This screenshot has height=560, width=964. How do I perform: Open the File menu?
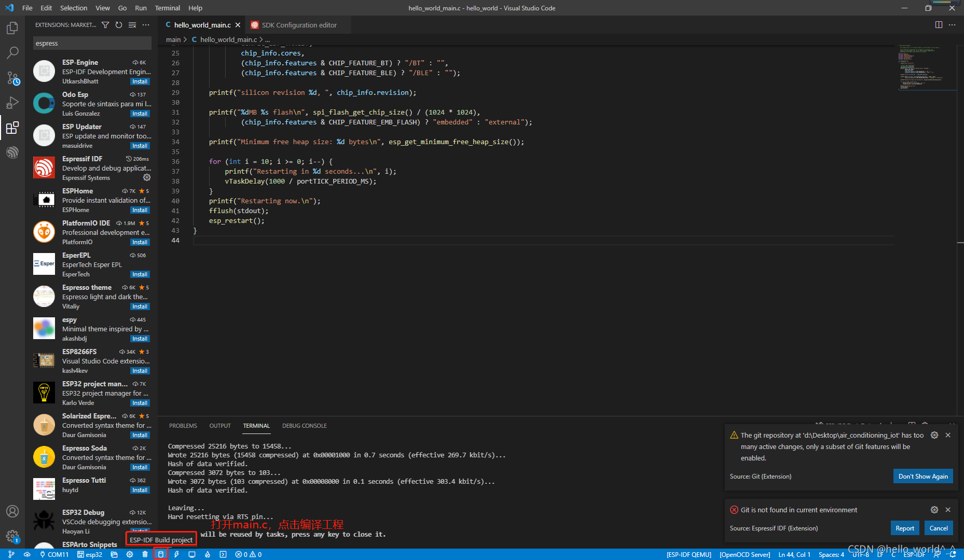(x=27, y=8)
